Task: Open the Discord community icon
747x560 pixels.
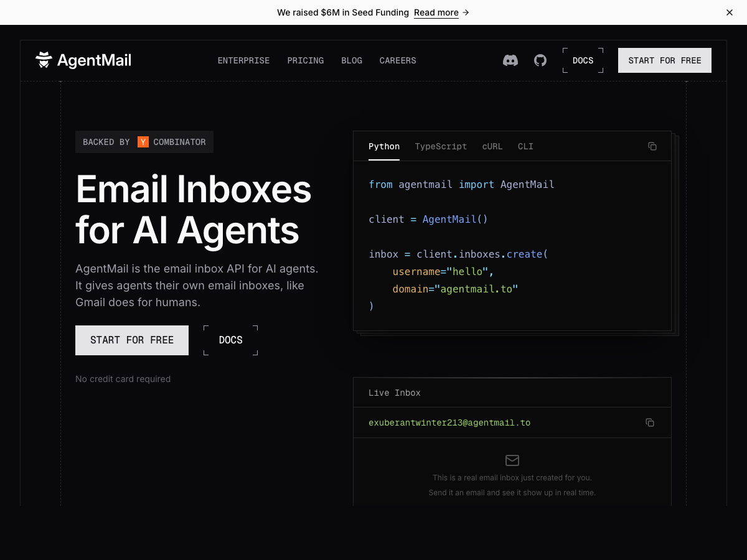Action: click(x=510, y=60)
